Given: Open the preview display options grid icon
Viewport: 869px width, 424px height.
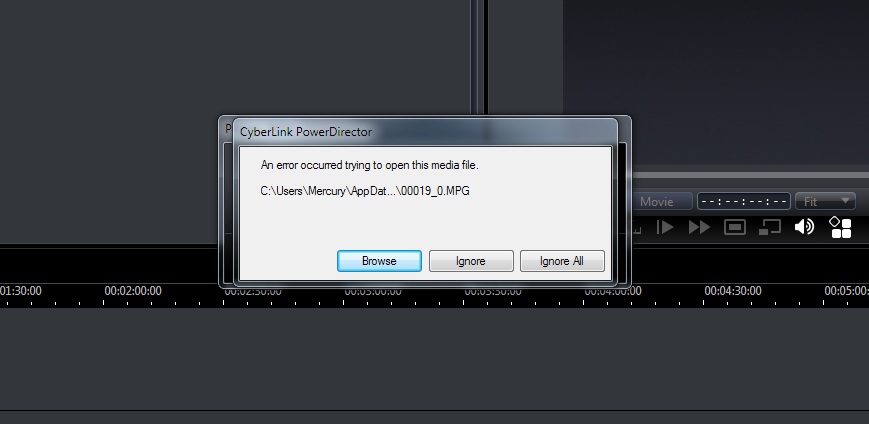Looking at the screenshot, I should coord(840,227).
